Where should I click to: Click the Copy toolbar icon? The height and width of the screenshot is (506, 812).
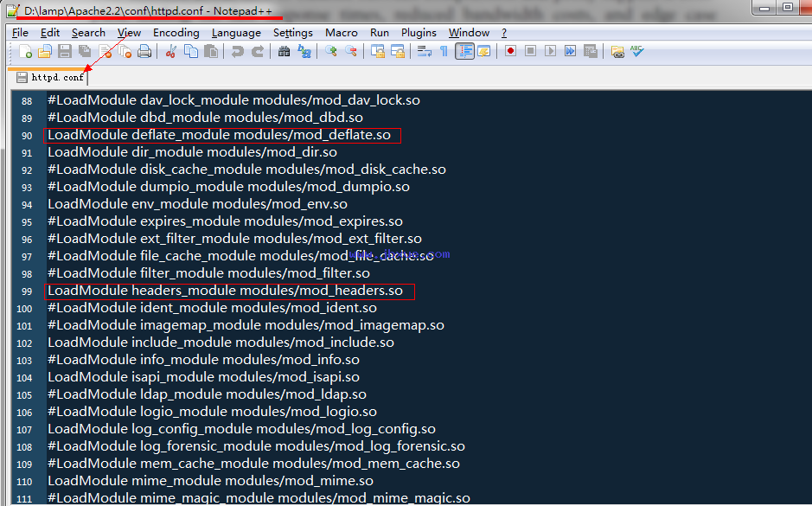coord(191,51)
